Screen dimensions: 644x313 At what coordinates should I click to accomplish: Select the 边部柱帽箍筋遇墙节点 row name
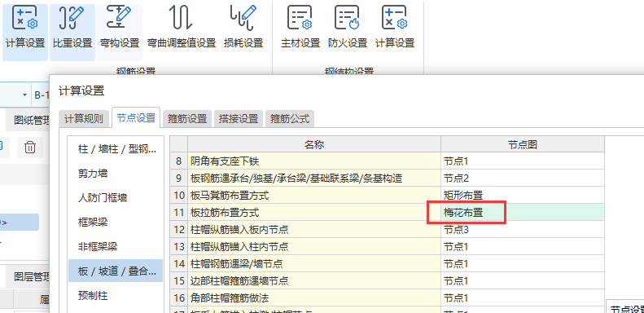314,280
